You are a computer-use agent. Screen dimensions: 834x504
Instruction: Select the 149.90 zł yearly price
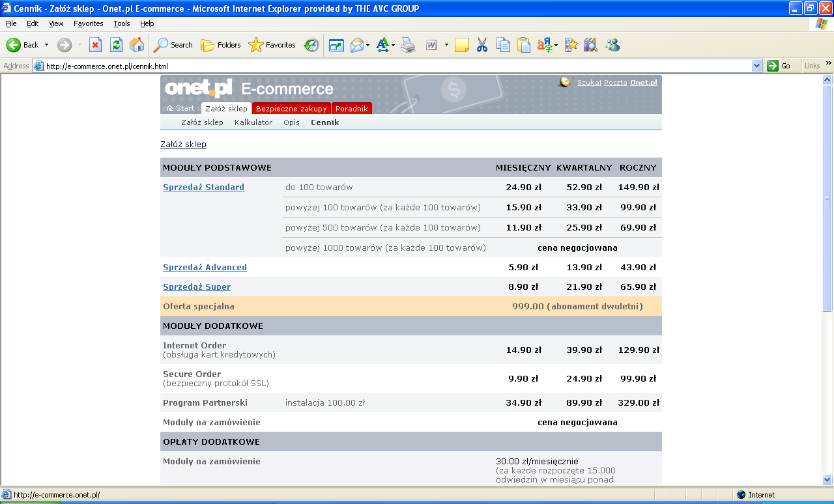(x=637, y=187)
